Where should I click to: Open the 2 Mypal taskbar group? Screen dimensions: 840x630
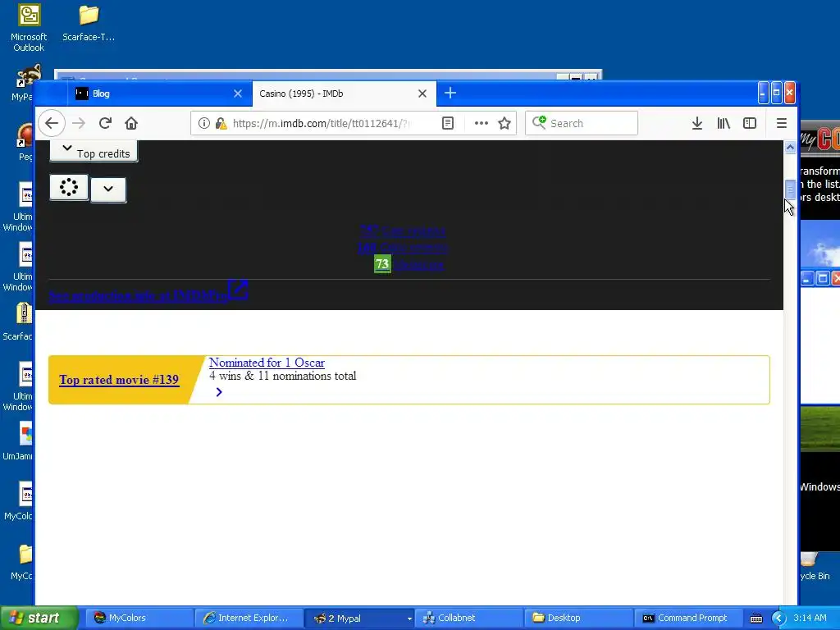coord(359,619)
